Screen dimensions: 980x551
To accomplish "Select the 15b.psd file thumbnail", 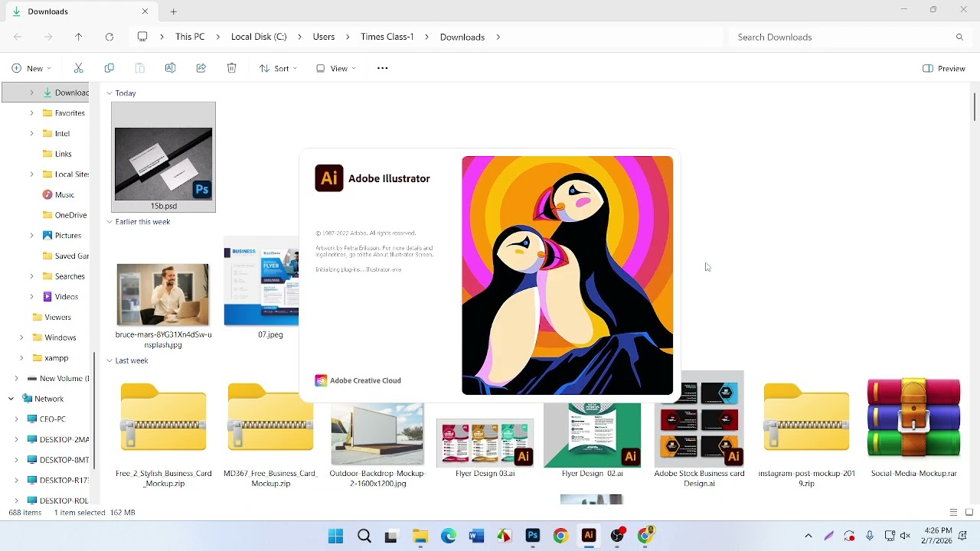I will point(163,157).
